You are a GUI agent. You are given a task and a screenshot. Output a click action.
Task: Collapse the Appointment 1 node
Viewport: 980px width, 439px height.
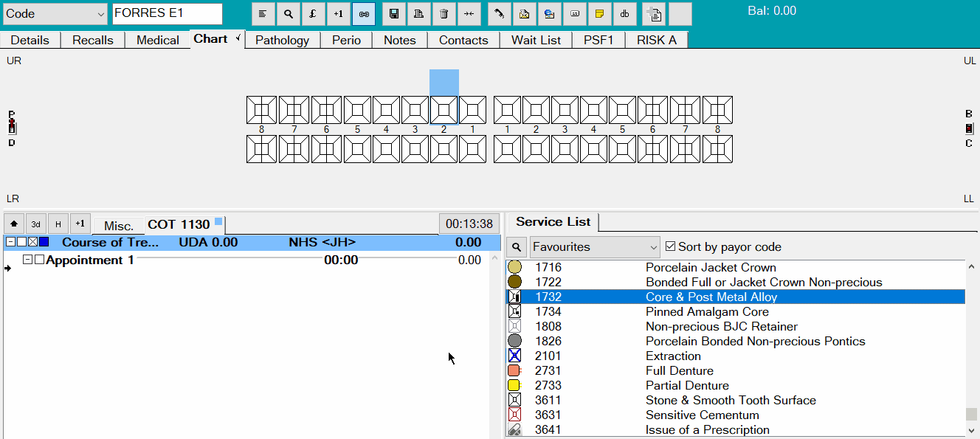click(x=27, y=260)
